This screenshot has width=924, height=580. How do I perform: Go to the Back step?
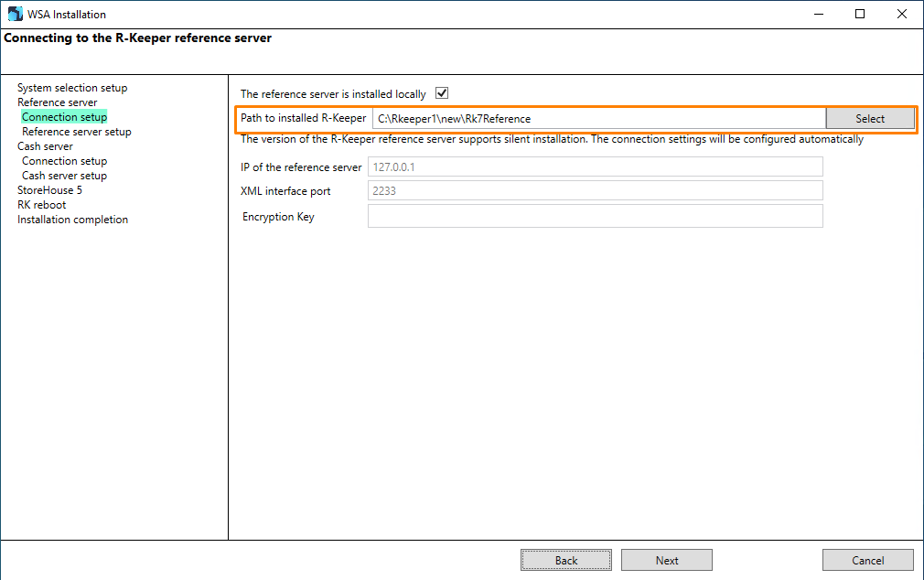(x=565, y=560)
